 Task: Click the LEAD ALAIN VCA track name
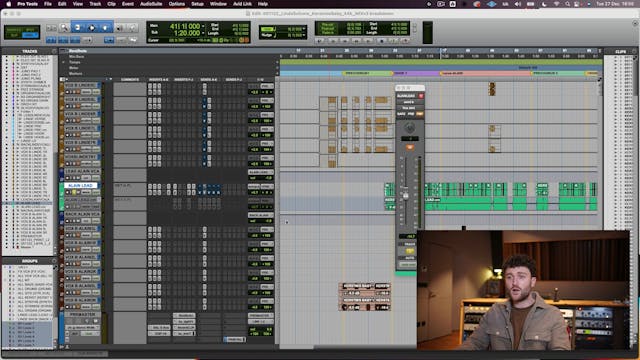[x=82, y=171]
